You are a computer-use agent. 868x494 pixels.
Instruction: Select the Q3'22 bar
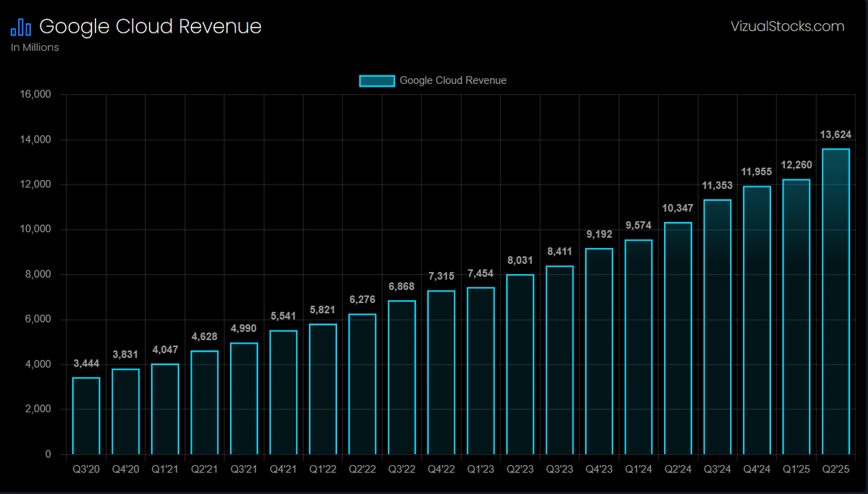click(x=401, y=378)
